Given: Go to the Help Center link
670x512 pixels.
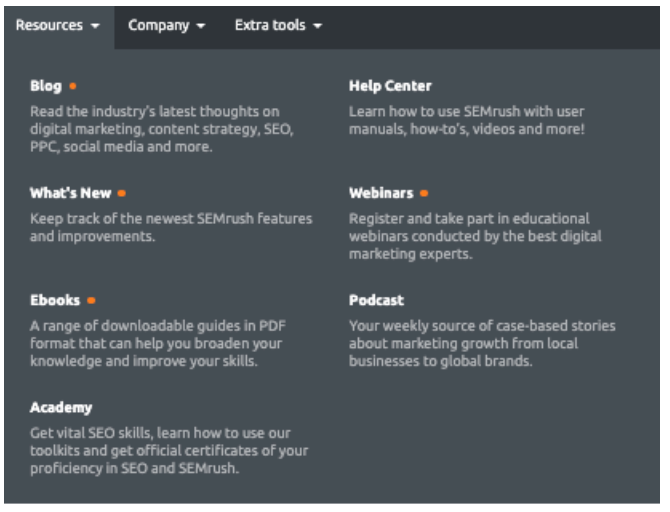Looking at the screenshot, I should point(390,86).
